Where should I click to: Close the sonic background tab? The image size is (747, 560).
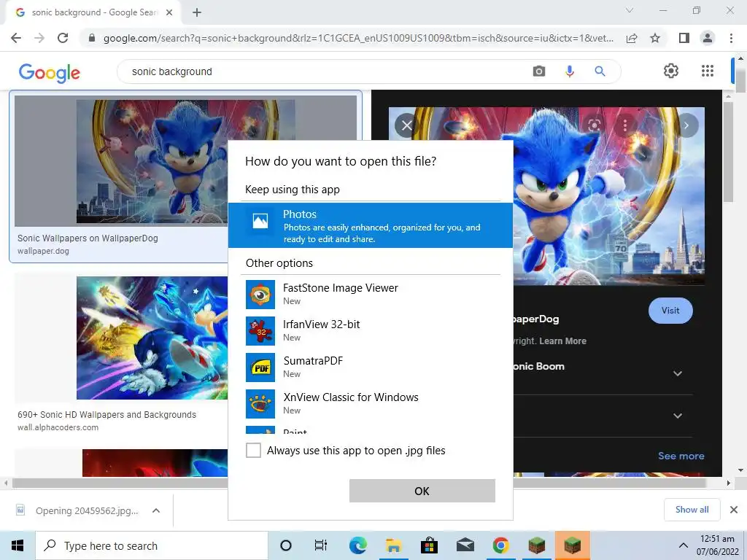[169, 12]
